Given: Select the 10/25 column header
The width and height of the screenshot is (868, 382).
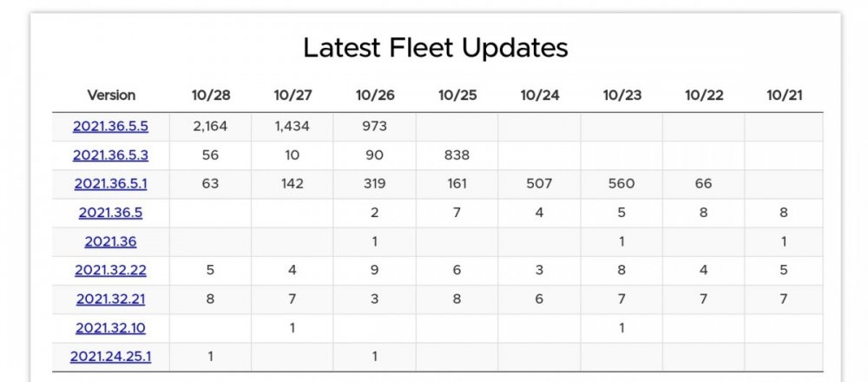Looking at the screenshot, I should (x=457, y=95).
